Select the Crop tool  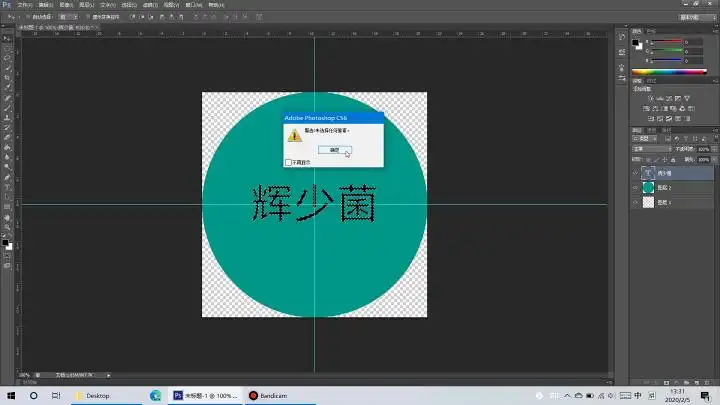pos(8,77)
